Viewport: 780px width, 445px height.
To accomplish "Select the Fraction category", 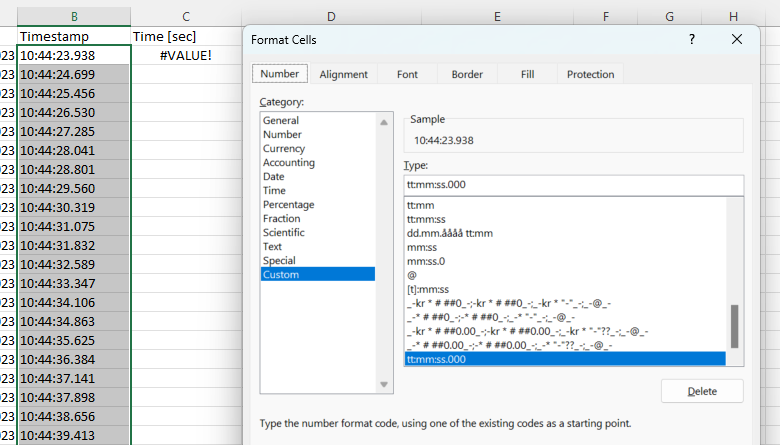I will click(x=318, y=218).
